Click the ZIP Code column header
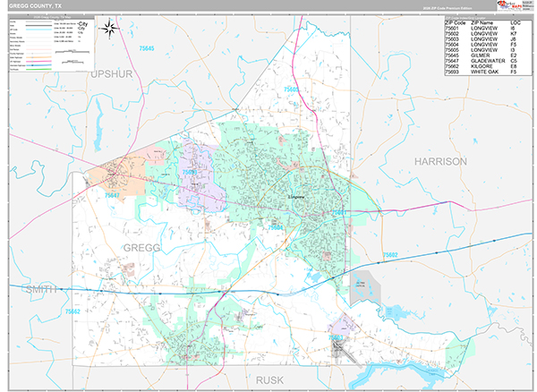Screen dimensions: 537x392 tap(456, 21)
